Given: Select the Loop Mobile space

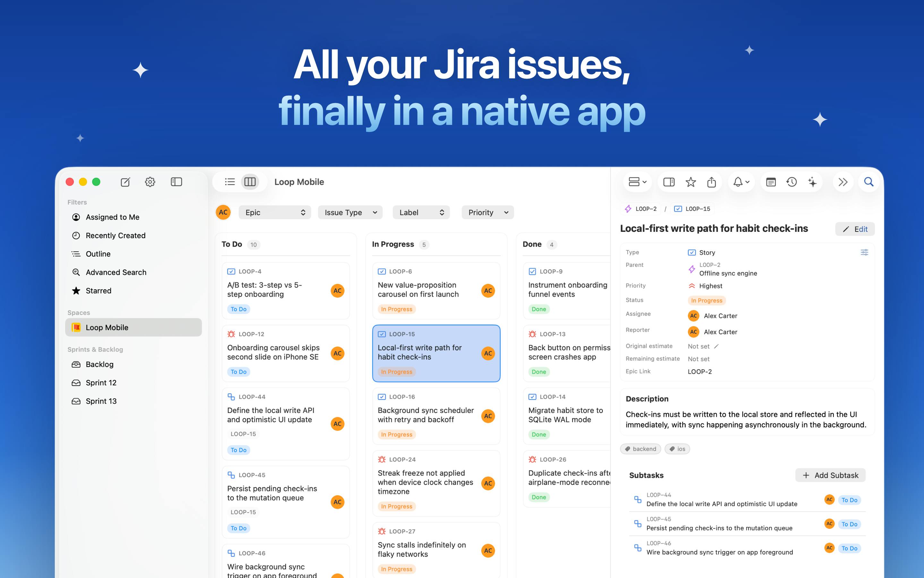Looking at the screenshot, I should coord(133,327).
